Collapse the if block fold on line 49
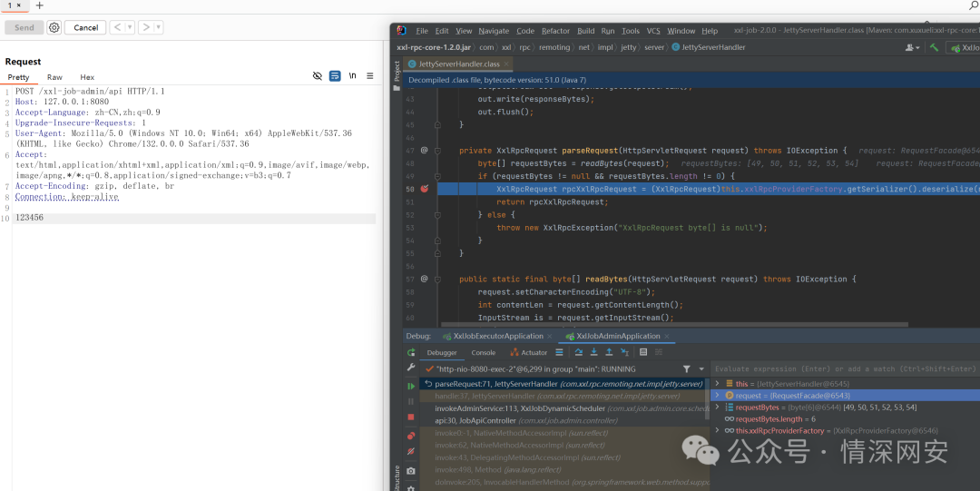The width and height of the screenshot is (980, 491). coord(438,176)
